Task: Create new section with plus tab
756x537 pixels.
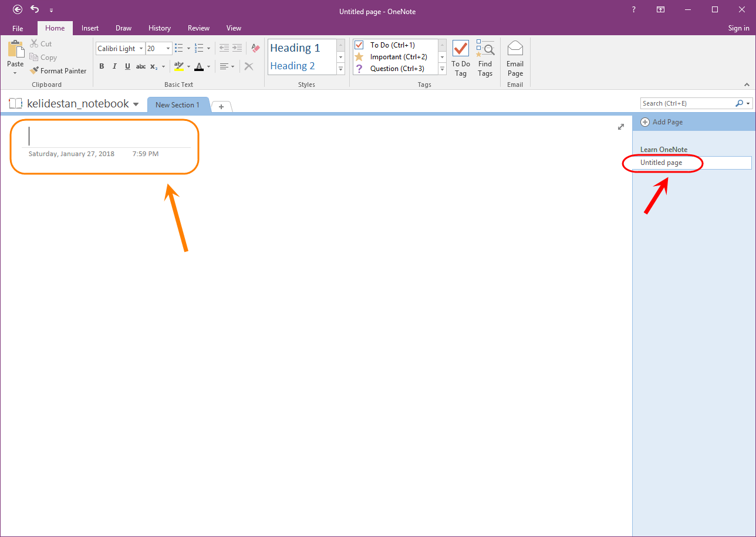Action: coord(221,106)
